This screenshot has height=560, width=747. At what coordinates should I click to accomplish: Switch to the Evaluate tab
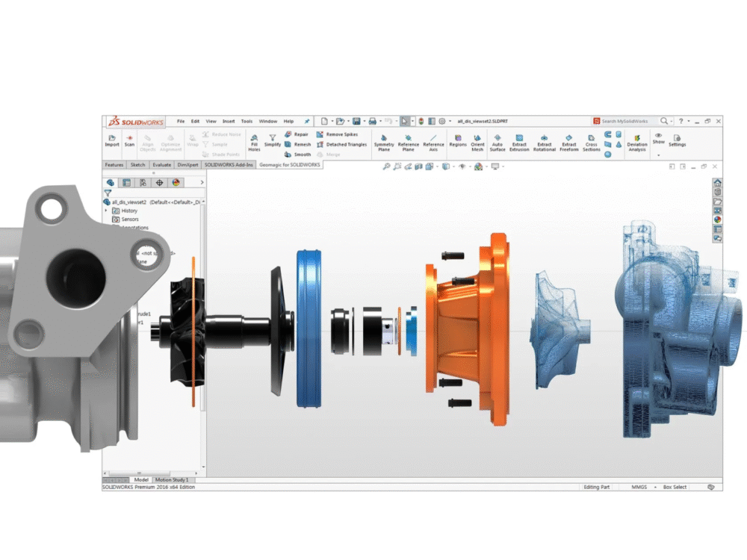pyautogui.click(x=161, y=165)
